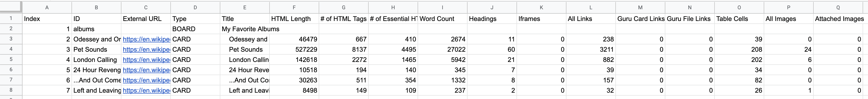Select column F header
This screenshot has height=99, width=868.
point(294,7)
